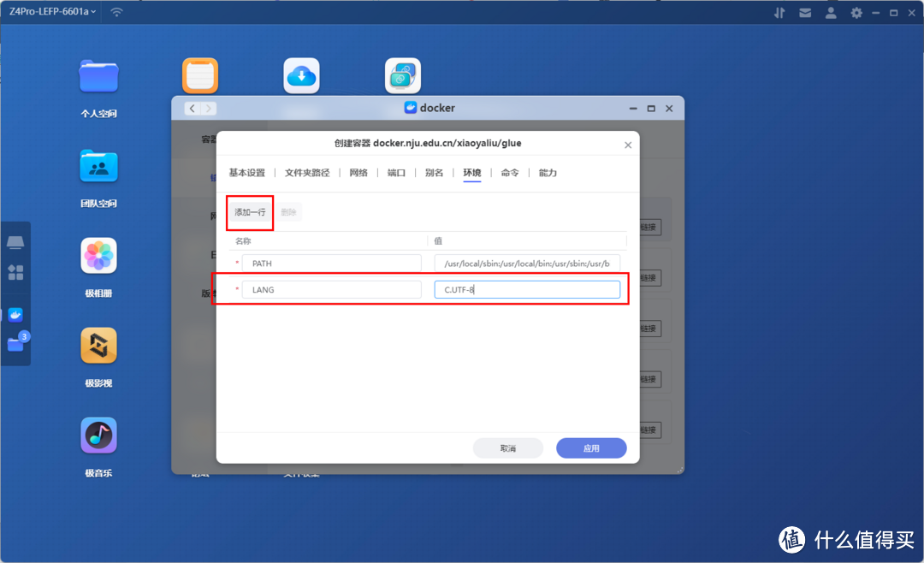Open the 团队空间 shared folder icon
Screen dimensions: 924x563
[x=98, y=166]
